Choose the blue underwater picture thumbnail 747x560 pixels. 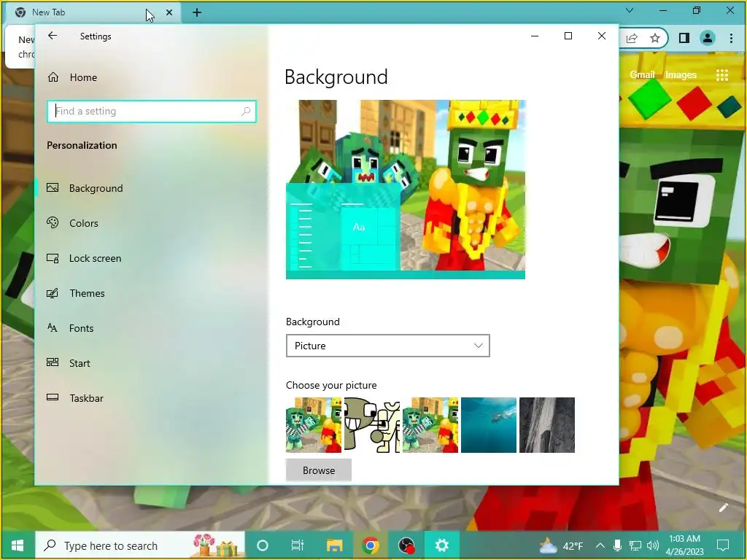(x=489, y=425)
